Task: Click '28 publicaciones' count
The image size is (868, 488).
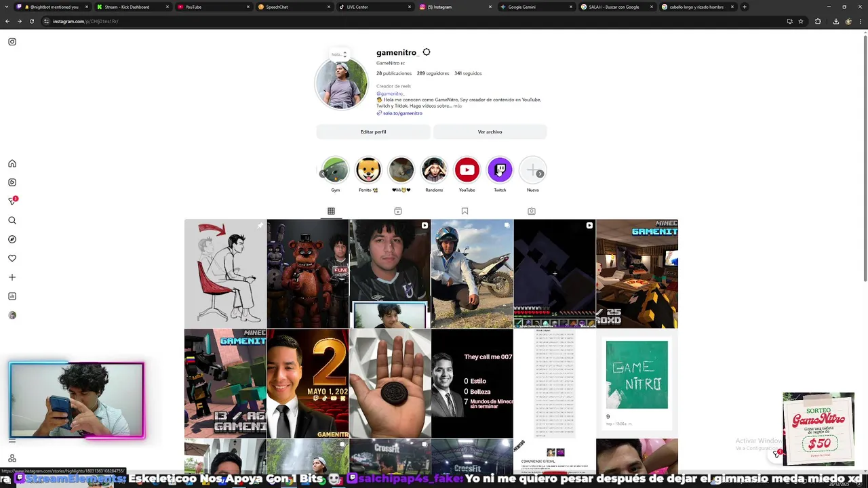Action: tap(394, 73)
